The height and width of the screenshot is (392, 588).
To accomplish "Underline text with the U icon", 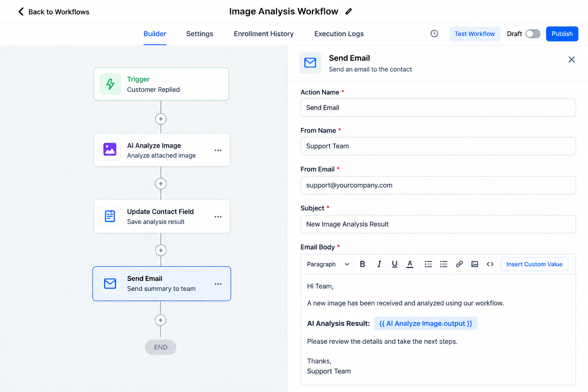I will (x=395, y=264).
